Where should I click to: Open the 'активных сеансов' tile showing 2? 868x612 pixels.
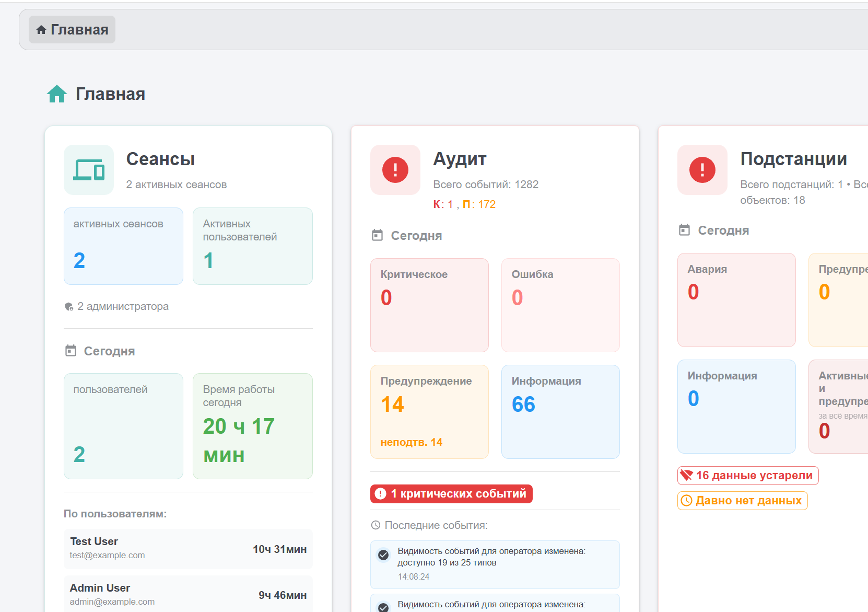[x=123, y=246]
